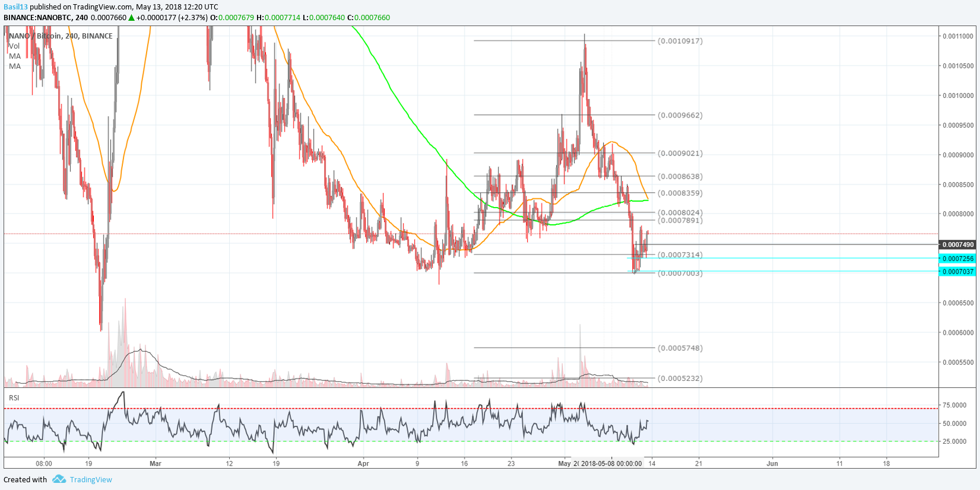Image resolution: width=980 pixels, height=490 pixels.
Task: Click the cyan price tag 0.0007256
Action: [957, 258]
